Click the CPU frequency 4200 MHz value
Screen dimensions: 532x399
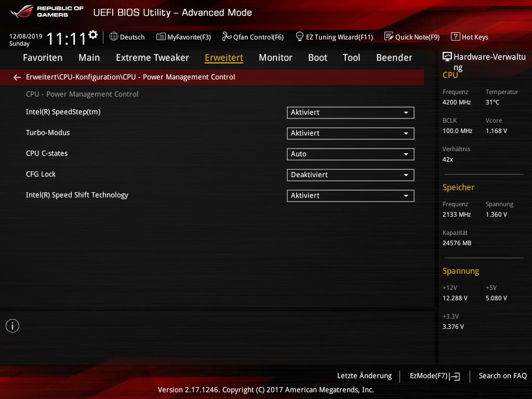(457, 102)
